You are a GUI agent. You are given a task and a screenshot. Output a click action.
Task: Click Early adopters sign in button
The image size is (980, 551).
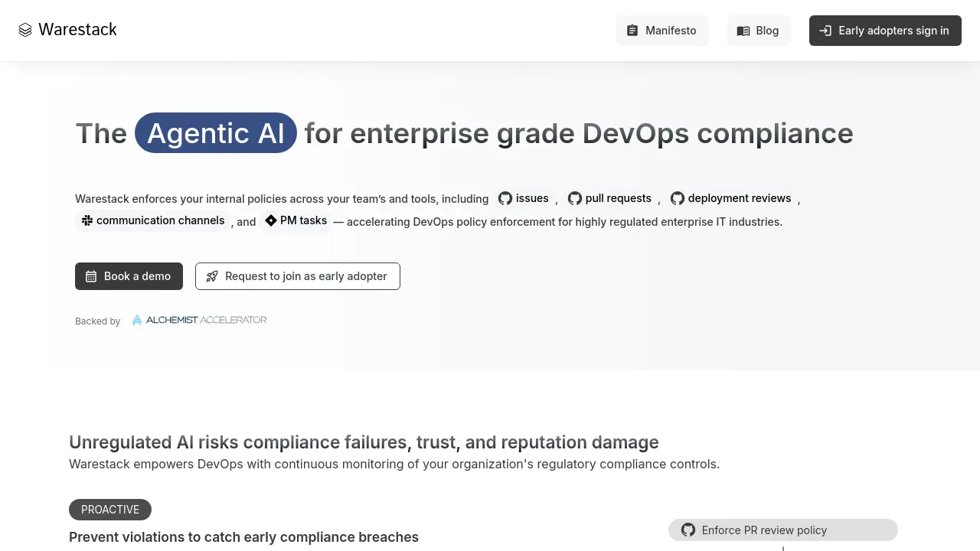point(885,31)
